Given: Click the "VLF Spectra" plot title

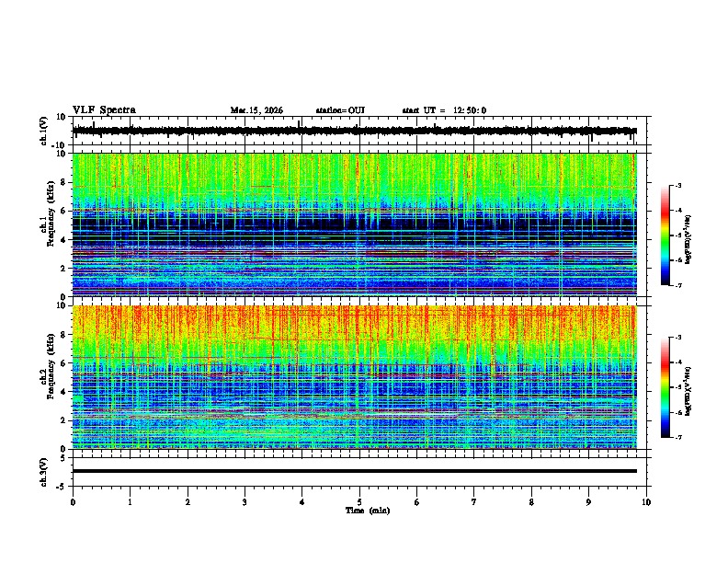Looking at the screenshot, I should coord(104,110).
